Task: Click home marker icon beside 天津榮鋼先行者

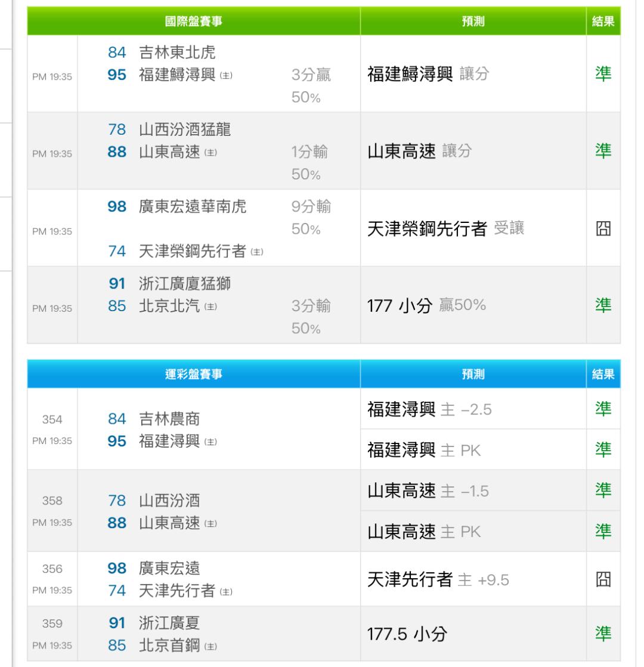Action: click(258, 252)
